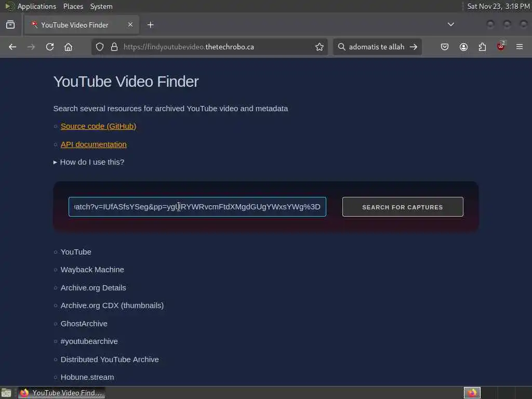
Task: Click the Archive.org Details entry
Action: (x=94, y=288)
